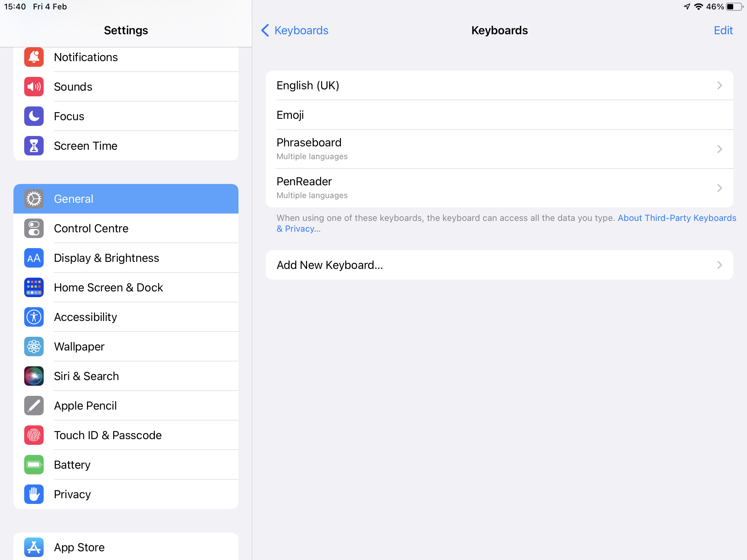Open About Third-Party Keyboards & Privacy link
Viewport: 747px width, 560px height.
506,223
